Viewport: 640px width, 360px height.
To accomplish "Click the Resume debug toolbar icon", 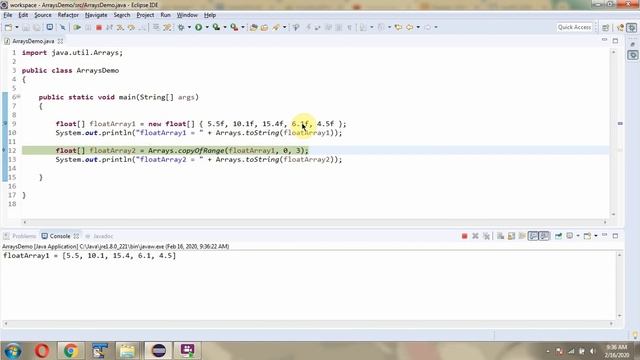I will click(x=77, y=27).
